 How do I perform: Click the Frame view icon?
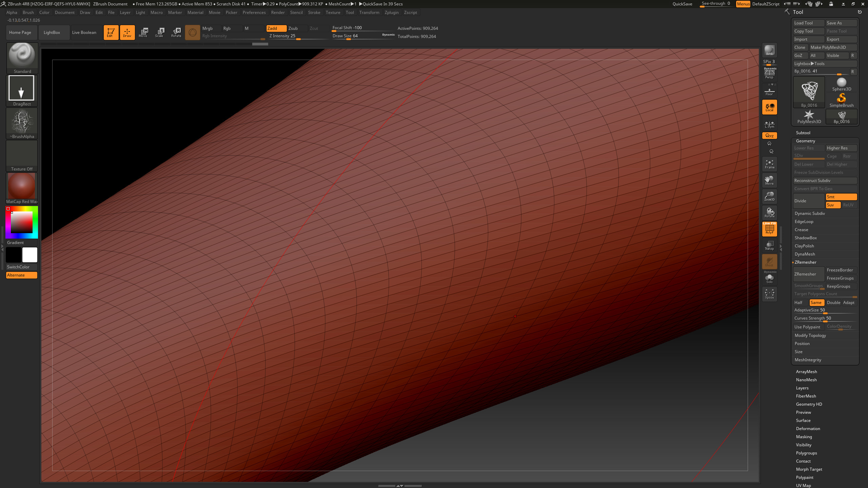[769, 164]
